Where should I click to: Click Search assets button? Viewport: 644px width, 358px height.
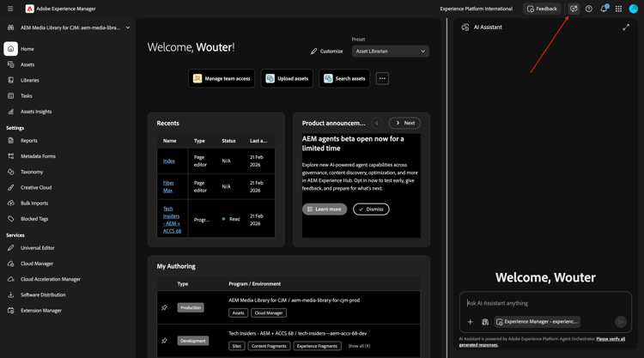(x=344, y=78)
